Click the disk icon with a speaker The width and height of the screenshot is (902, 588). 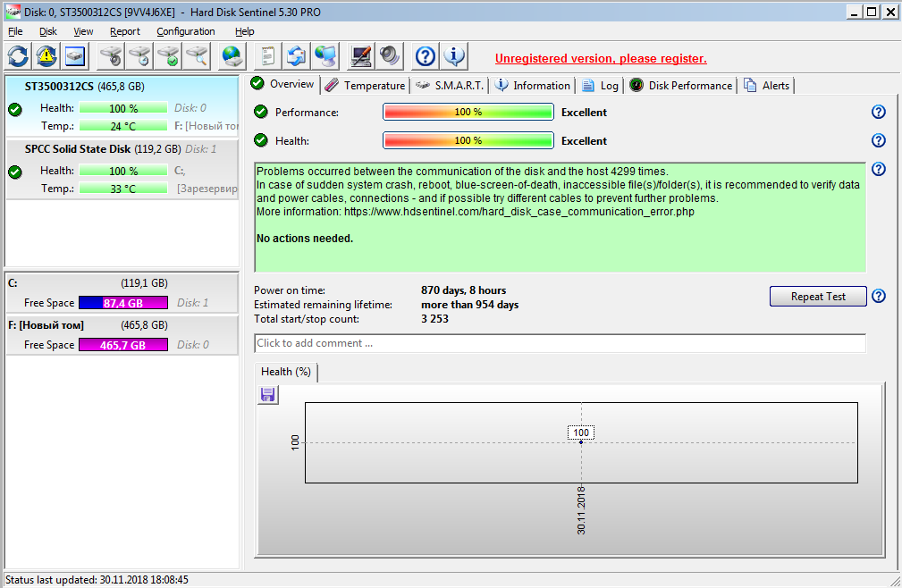pyautogui.click(x=111, y=56)
